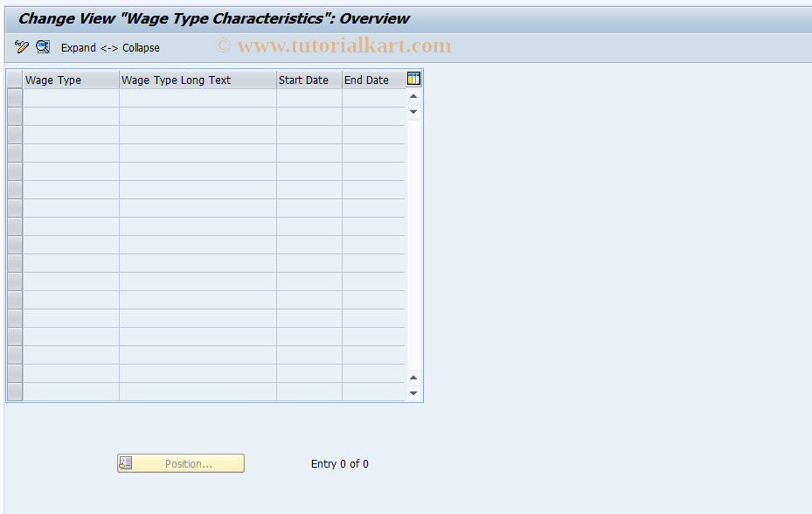This screenshot has height=514, width=812.
Task: Select the first table row using its row selector
Action: click(15, 98)
